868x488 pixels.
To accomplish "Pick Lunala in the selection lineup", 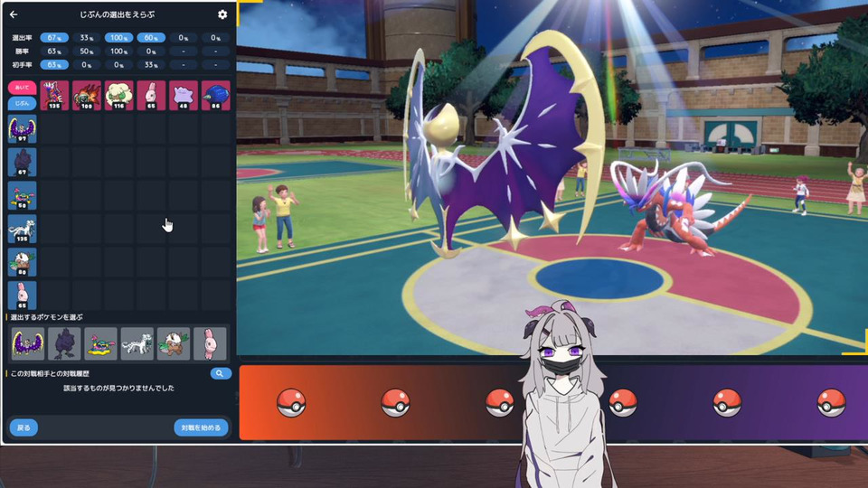I will click(28, 343).
